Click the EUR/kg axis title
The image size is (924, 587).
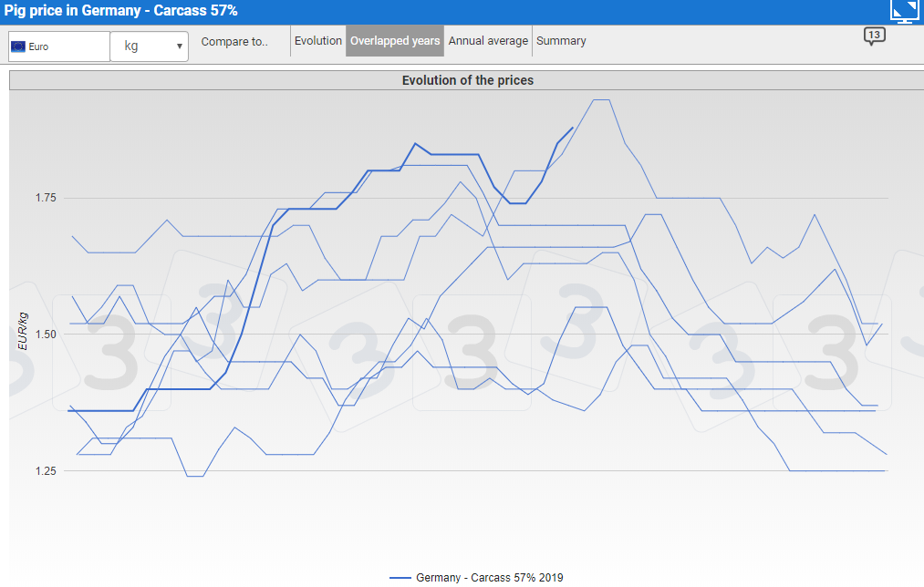coord(24,331)
